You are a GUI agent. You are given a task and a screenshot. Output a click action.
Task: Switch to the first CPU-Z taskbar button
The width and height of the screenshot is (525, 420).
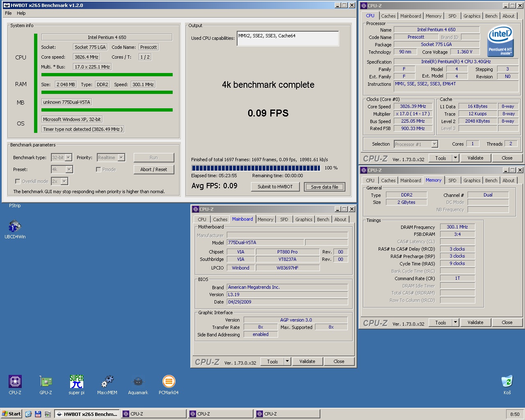pyautogui.click(x=154, y=414)
